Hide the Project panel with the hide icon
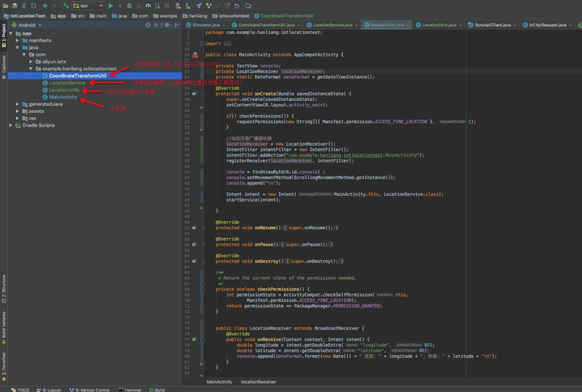582x392 pixels. [177, 25]
